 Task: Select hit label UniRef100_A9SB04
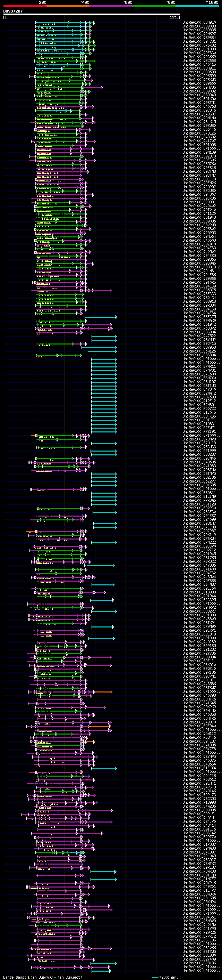[x=199, y=355]
